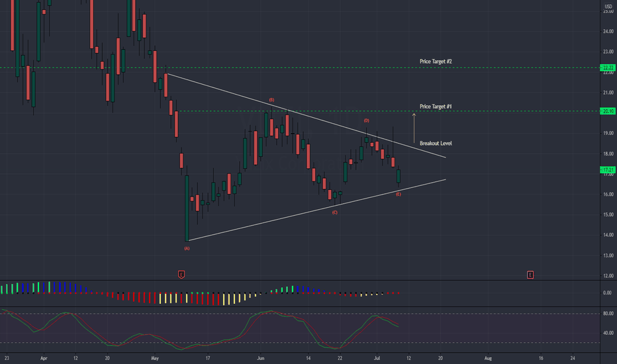Screen dimensions: 617x364
Task: Click the green price tag of Price Target #1 line
Action: pos(608,111)
